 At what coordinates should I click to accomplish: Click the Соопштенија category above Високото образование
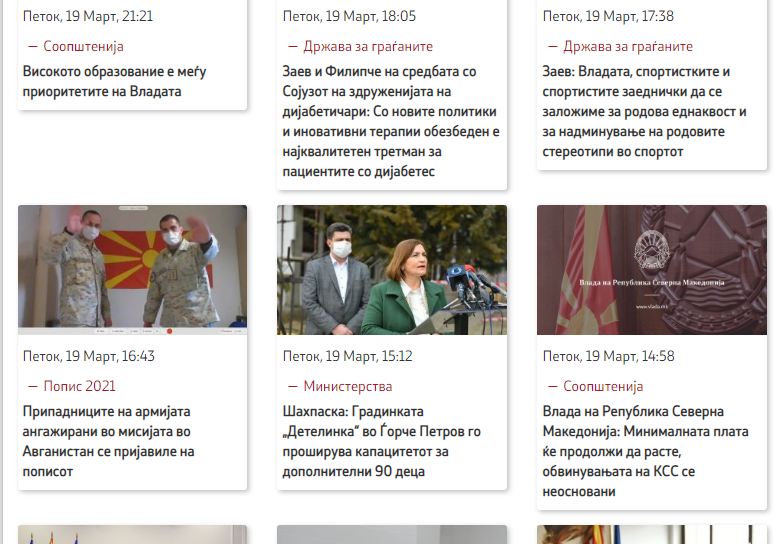pos(83,46)
